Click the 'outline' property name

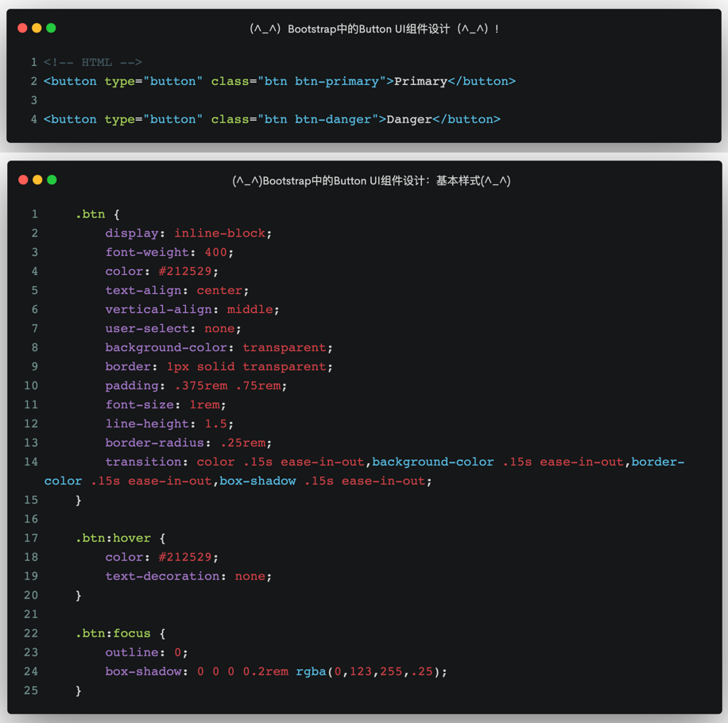pos(132,652)
